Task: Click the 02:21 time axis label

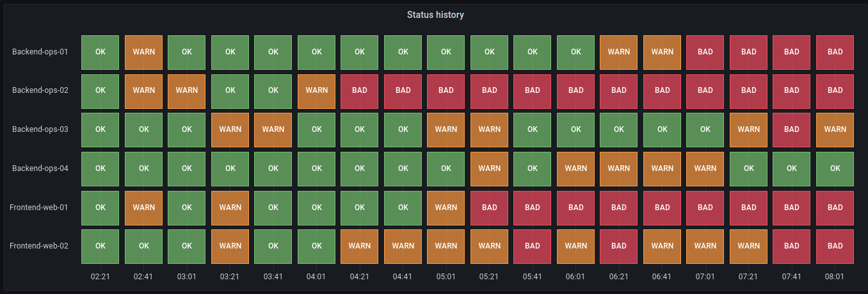Action: coord(100,277)
